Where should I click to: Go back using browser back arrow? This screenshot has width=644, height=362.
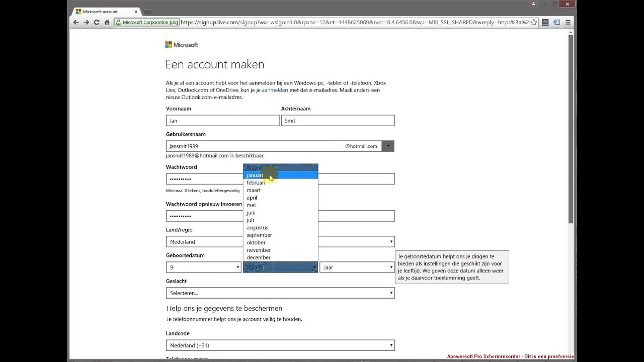(76, 22)
